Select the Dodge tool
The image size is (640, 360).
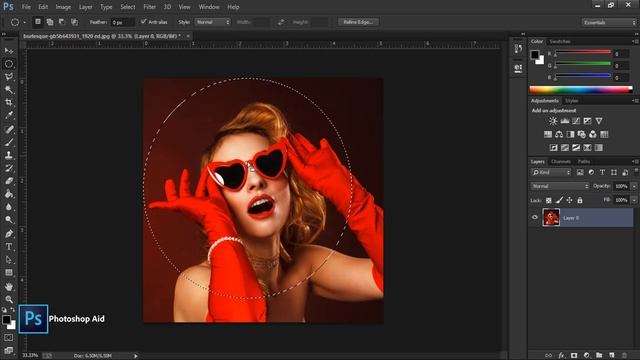point(9,220)
